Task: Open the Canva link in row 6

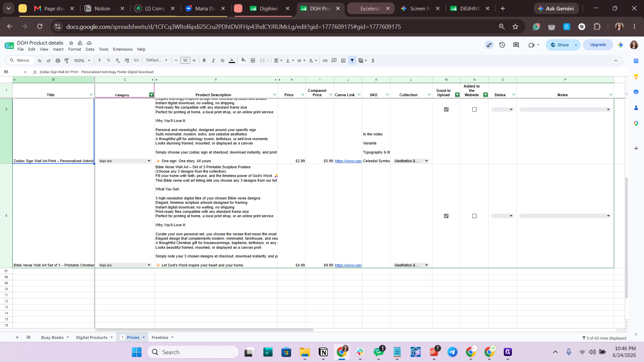Action: point(348,265)
